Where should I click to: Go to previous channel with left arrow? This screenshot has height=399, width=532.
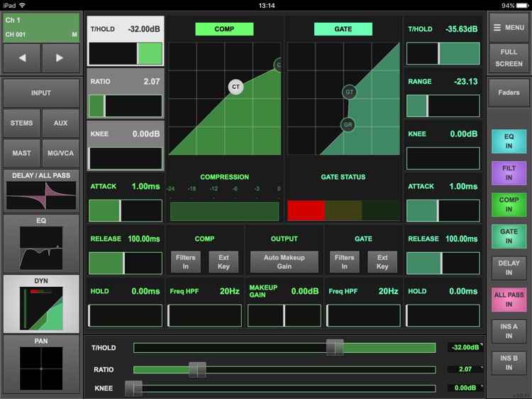[22, 58]
